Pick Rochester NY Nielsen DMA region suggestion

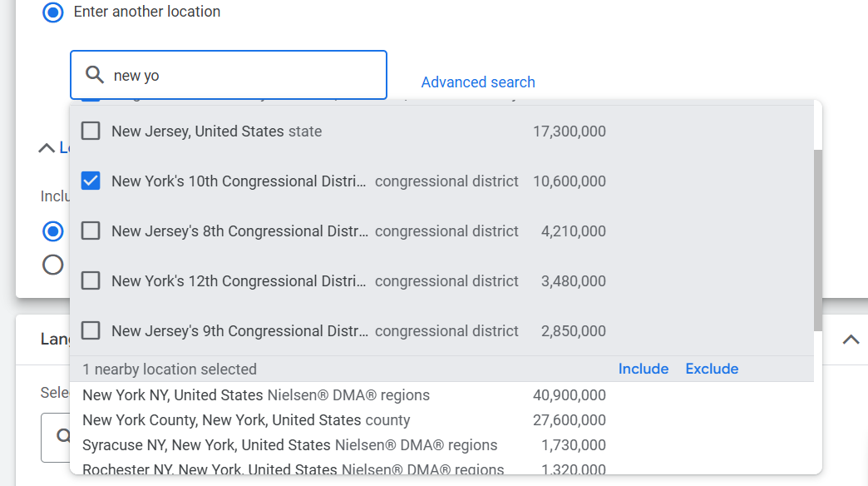(293, 470)
